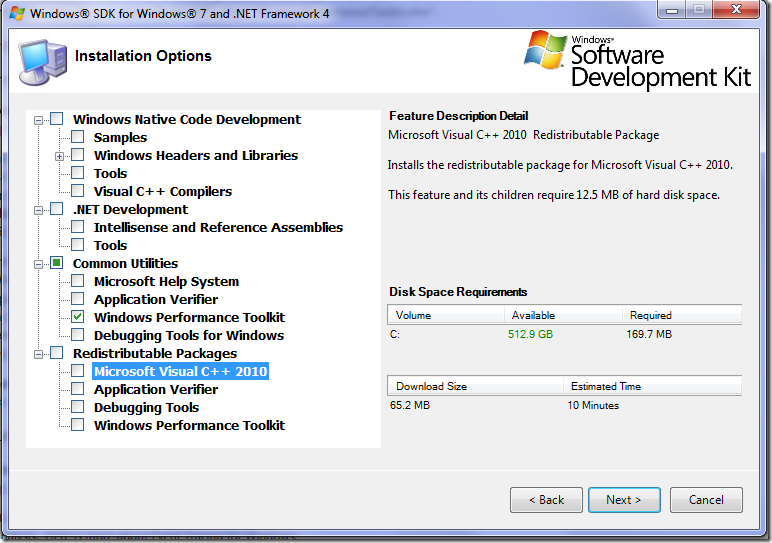
Task: Click the 169.7 MB required value
Action: (x=649, y=334)
